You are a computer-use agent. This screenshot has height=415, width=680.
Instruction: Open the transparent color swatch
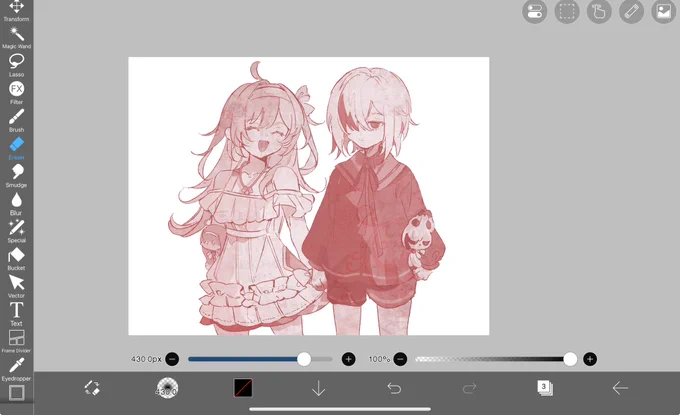[x=243, y=388]
